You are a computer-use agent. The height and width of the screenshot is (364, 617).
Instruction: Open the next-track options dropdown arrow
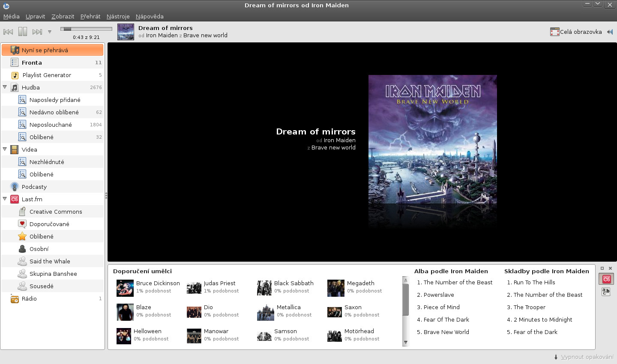pyautogui.click(x=50, y=32)
